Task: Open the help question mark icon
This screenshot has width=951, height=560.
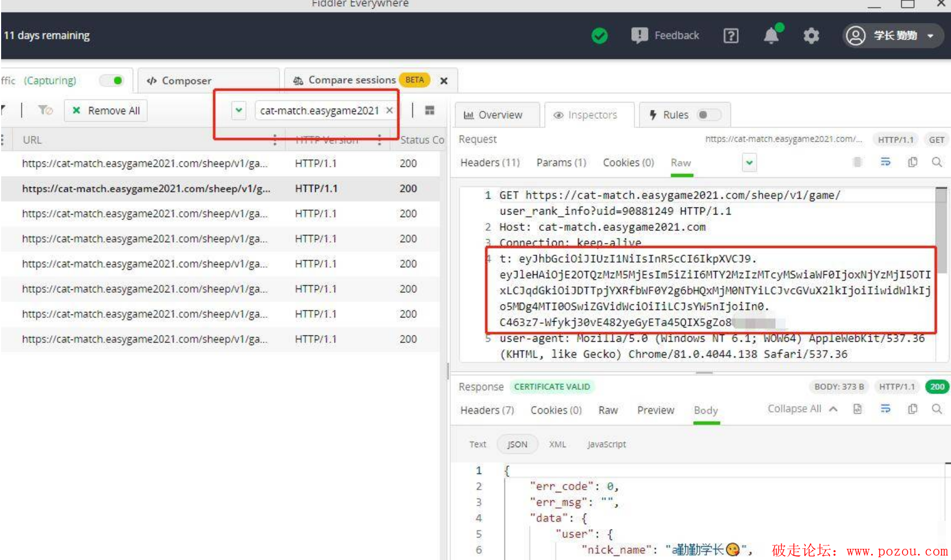Action: (x=731, y=36)
